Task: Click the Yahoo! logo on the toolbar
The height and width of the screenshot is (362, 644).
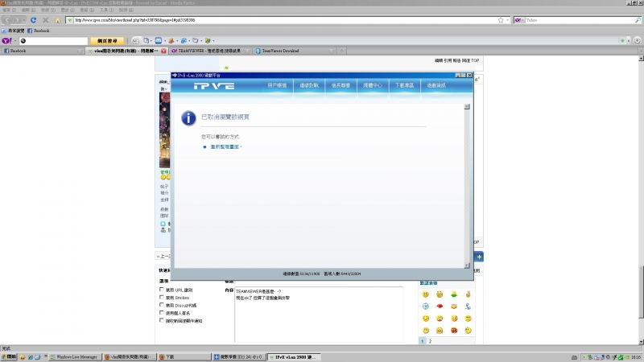Action: (7, 41)
